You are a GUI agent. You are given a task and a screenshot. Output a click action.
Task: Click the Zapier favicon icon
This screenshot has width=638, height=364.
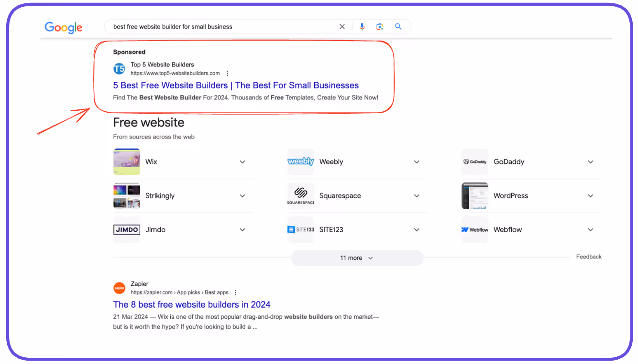[119, 288]
